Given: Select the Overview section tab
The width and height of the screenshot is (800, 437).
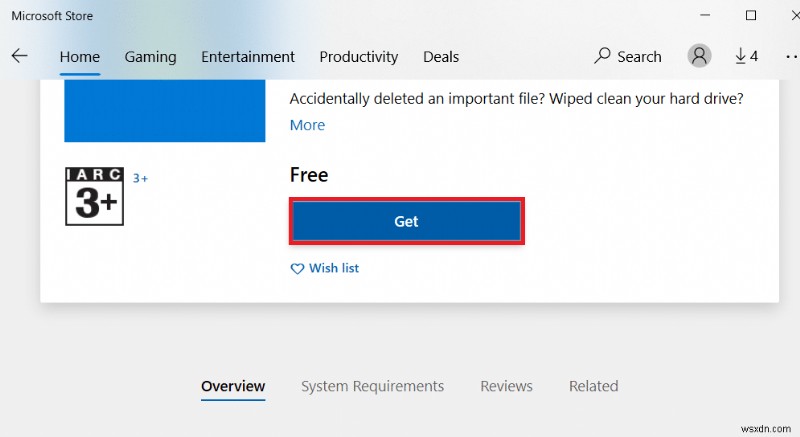Looking at the screenshot, I should [233, 386].
